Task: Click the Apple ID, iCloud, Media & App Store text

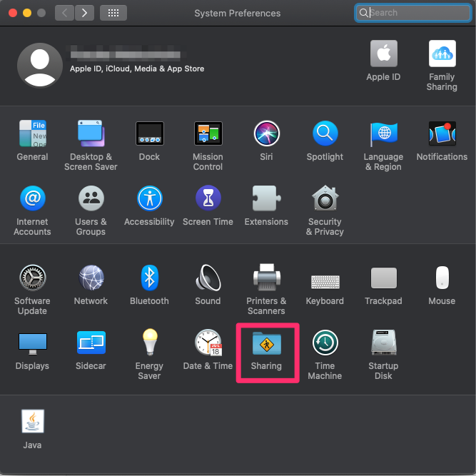Action: point(137,69)
